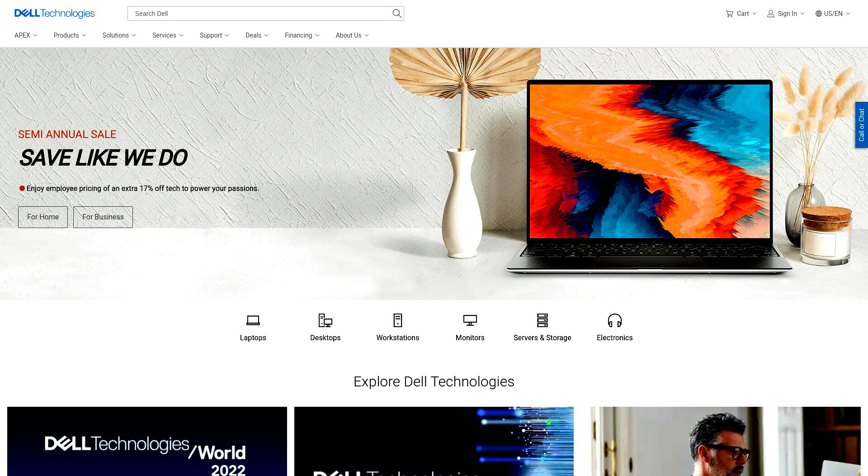Screen dimensions: 868x476
Task: Open the Deals menu
Action: point(257,35)
